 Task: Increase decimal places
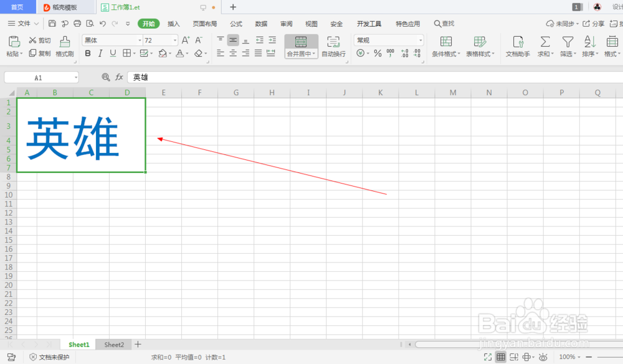point(404,53)
